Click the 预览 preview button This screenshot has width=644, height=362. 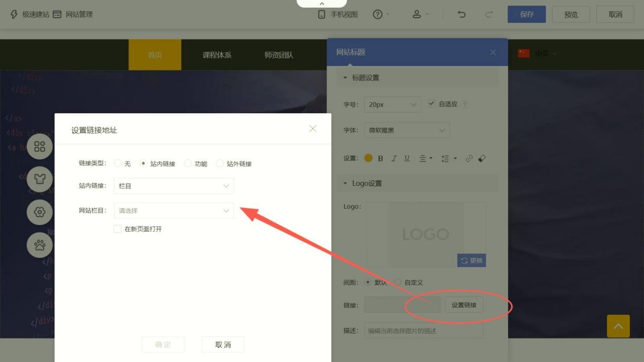point(571,14)
